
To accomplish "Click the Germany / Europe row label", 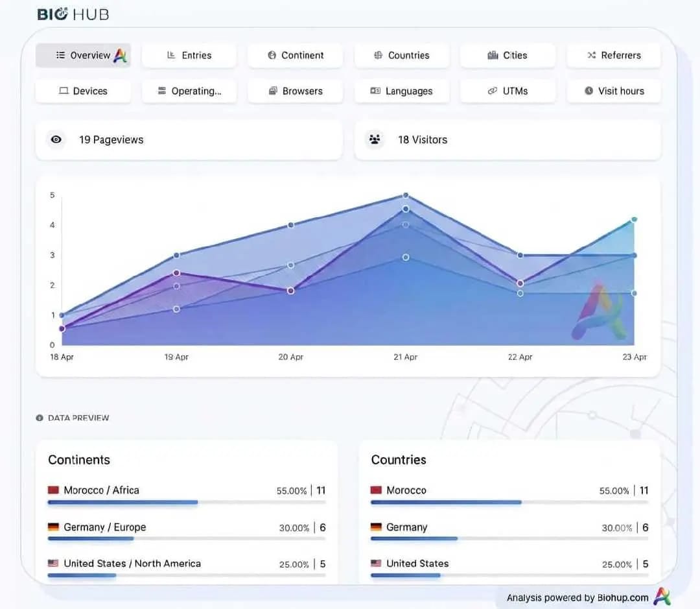I will coord(105,527).
